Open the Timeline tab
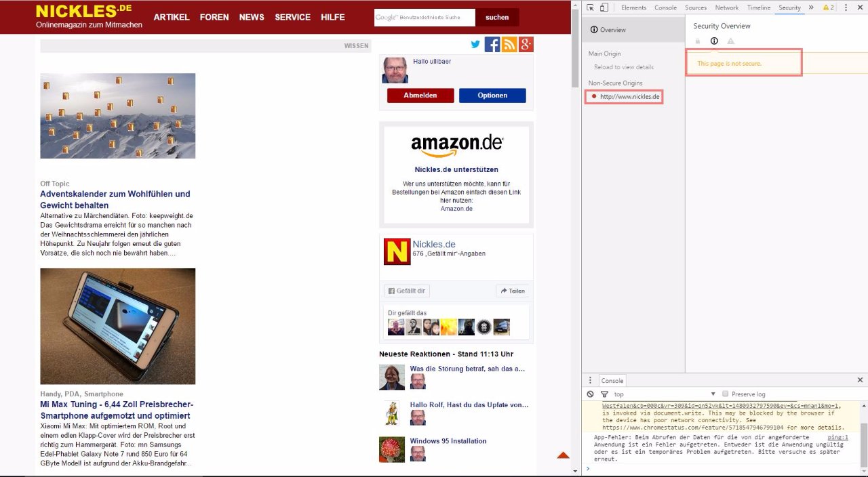Screen dimensions: 868x477 point(759,7)
